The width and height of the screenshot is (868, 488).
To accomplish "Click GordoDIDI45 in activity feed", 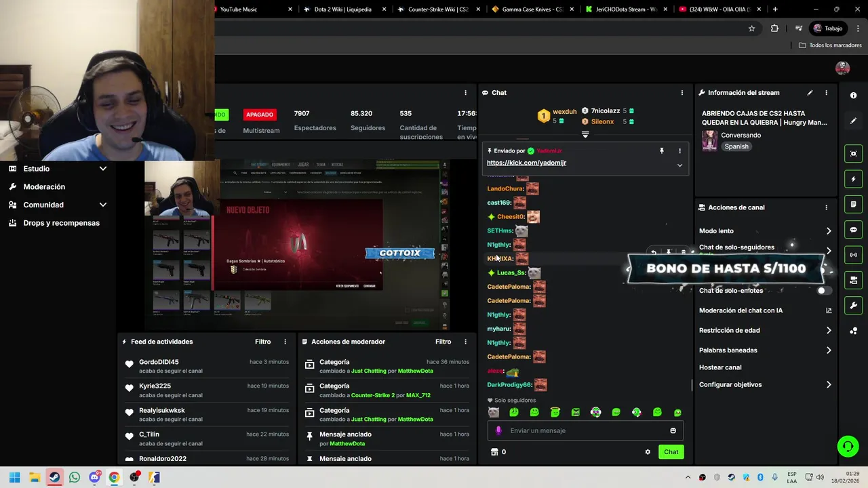I will [x=159, y=362].
